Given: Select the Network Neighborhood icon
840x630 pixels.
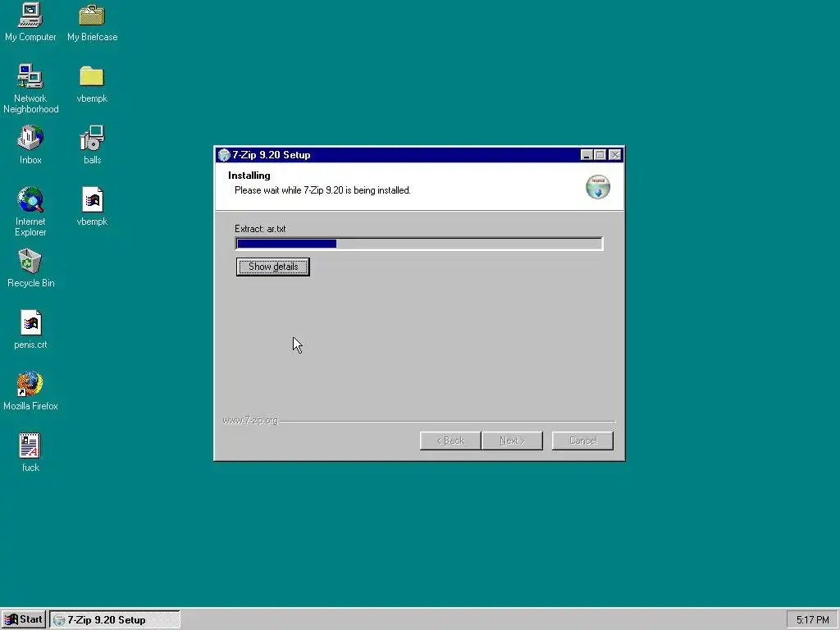Looking at the screenshot, I should (30, 89).
